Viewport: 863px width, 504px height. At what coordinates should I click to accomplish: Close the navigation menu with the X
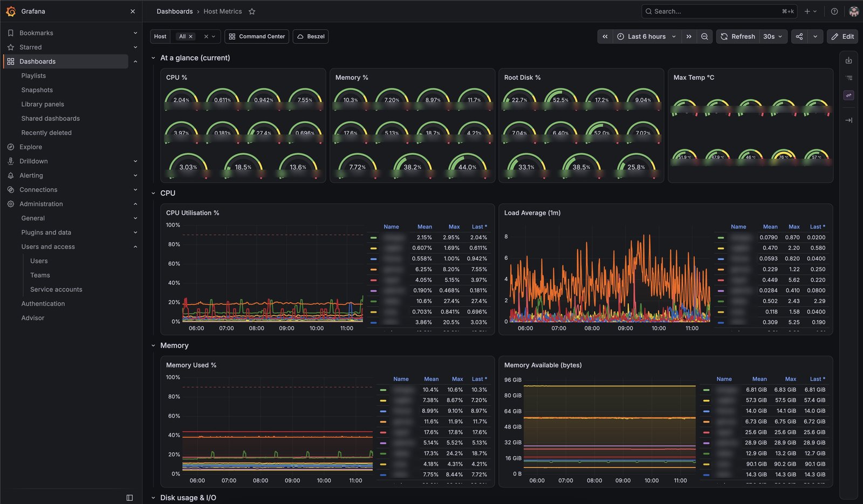(133, 11)
